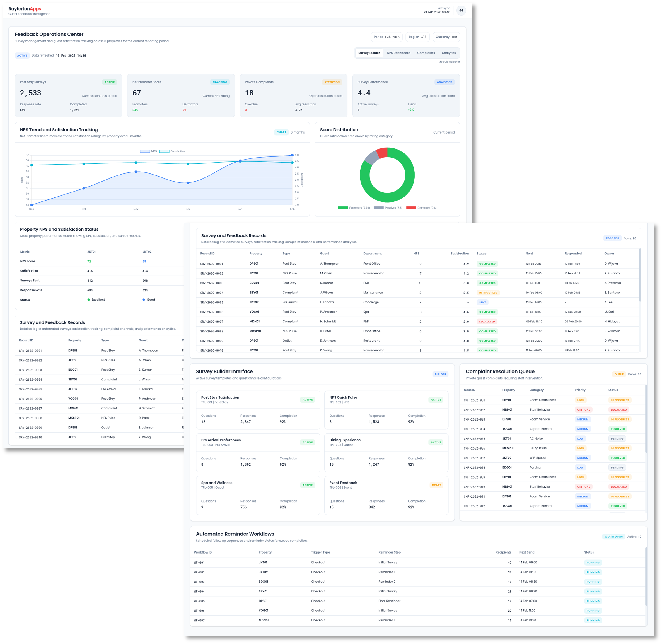662x644 pixels.
Task: Click the ATTENTION badge on Private Complaints
Action: coord(332,82)
